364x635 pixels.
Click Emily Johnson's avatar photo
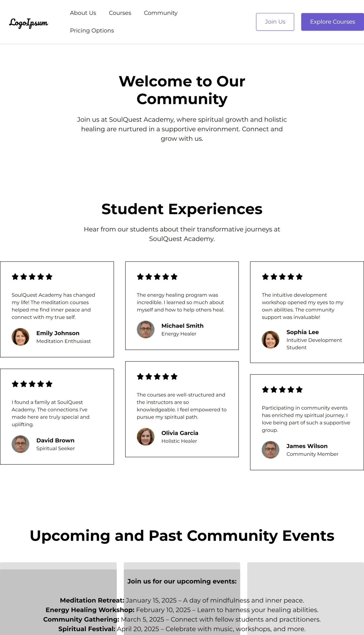tap(21, 337)
